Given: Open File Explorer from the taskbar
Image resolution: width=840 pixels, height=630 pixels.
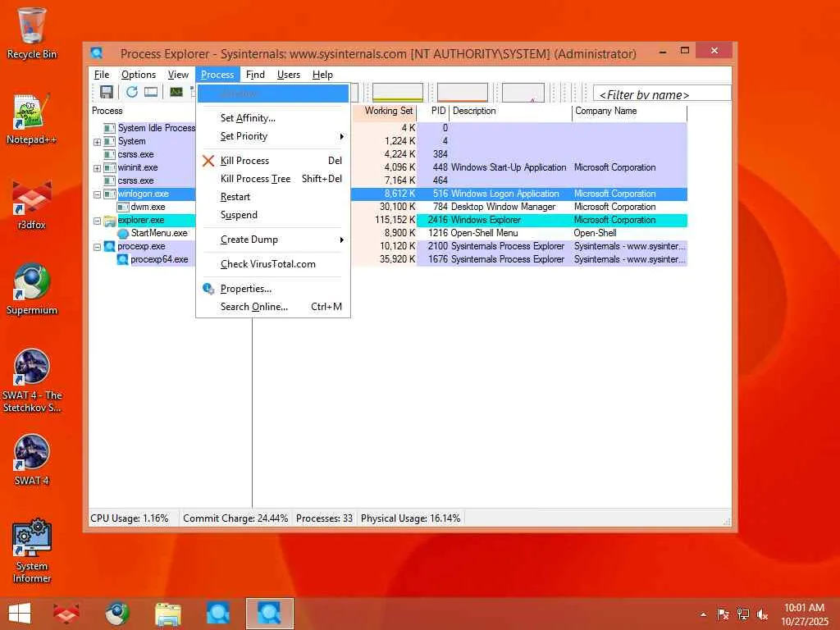Looking at the screenshot, I should [x=167, y=614].
